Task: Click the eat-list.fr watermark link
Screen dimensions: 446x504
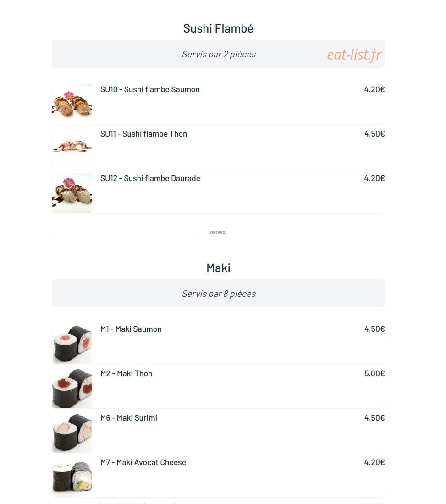Action: pyautogui.click(x=354, y=55)
